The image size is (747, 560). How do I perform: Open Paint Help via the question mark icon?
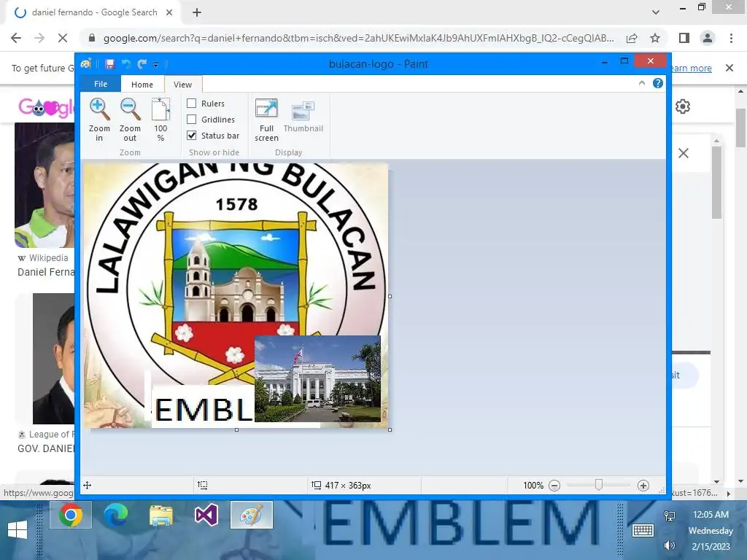click(x=658, y=83)
